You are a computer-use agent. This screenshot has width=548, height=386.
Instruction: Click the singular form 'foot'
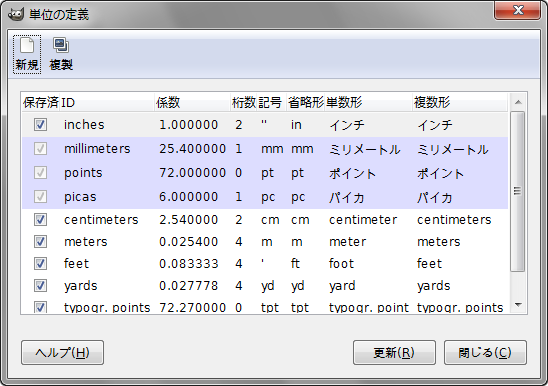341,264
